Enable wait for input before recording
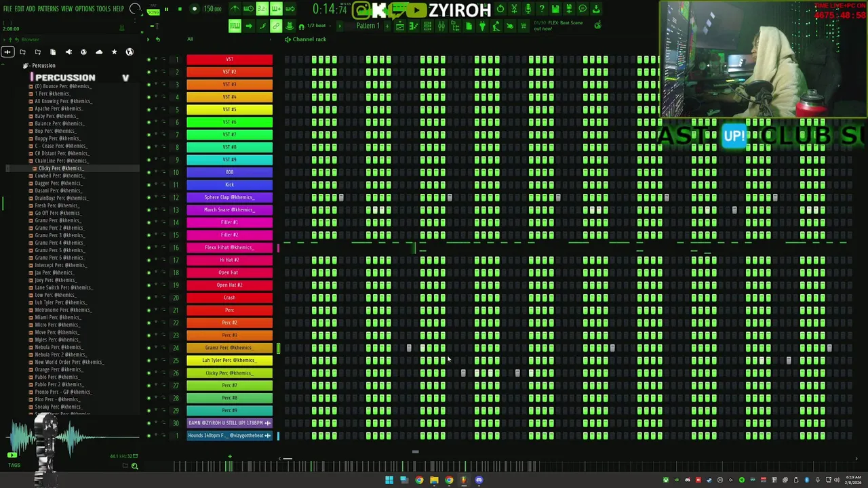 tap(248, 9)
